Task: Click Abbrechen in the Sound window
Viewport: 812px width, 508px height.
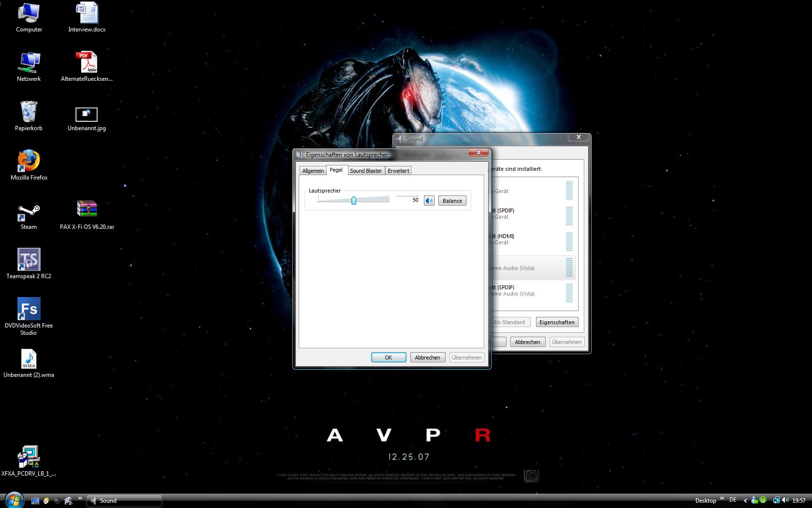Action: click(x=527, y=342)
